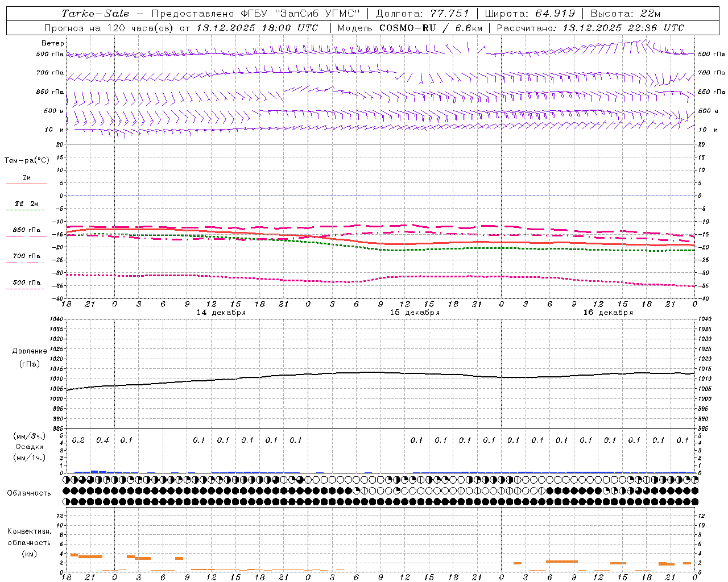
Task: Click the Конвективн. label of convective cloud panel
Action: tap(29, 531)
